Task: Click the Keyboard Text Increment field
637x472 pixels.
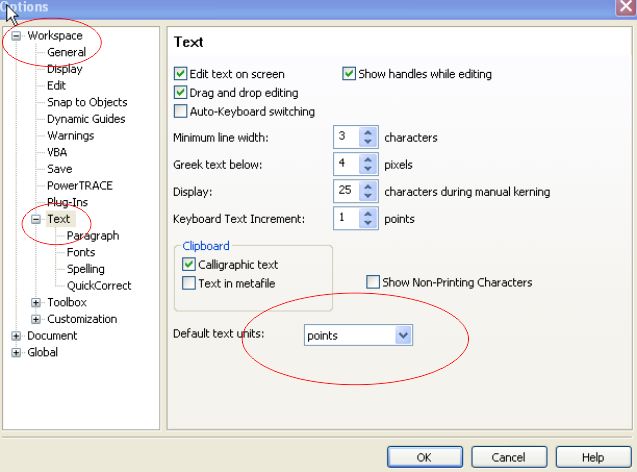Action: (347, 219)
